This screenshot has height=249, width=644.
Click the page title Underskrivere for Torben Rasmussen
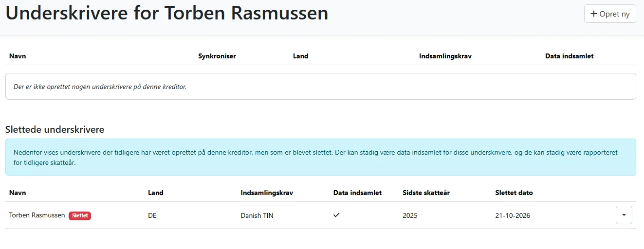[x=167, y=13]
